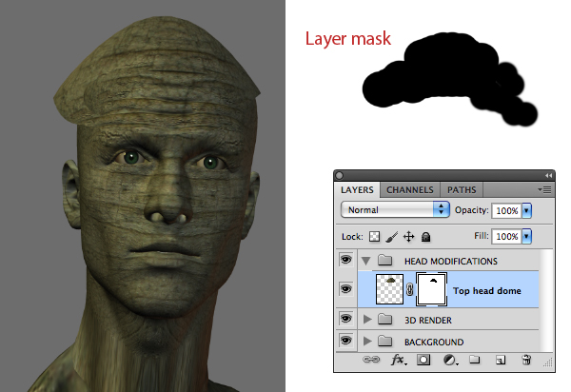Switch to the LAYERS tab

(x=357, y=189)
